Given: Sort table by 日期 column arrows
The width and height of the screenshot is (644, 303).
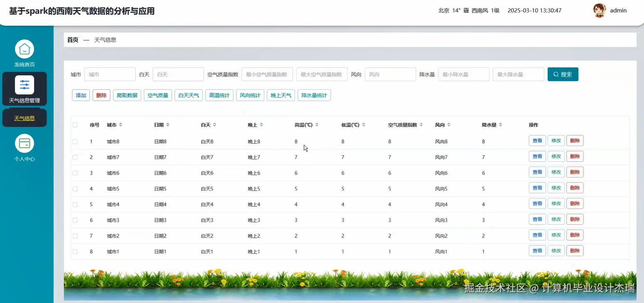Looking at the screenshot, I should (x=167, y=125).
